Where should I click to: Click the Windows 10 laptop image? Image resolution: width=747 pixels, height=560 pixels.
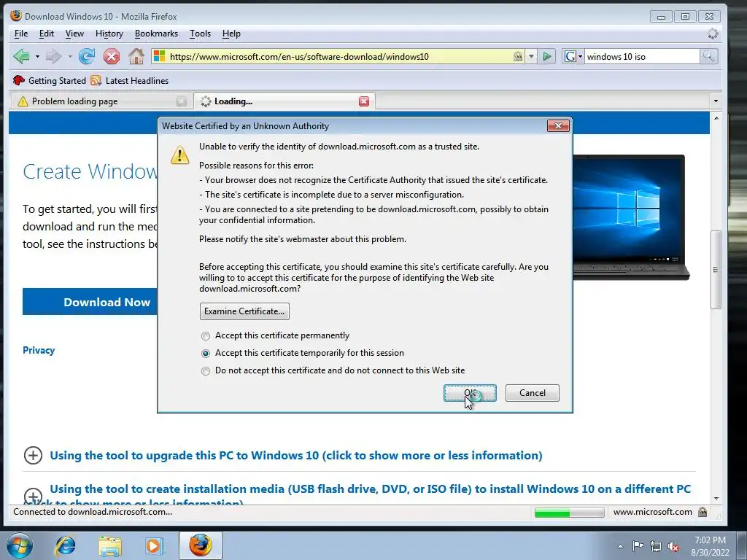631,217
